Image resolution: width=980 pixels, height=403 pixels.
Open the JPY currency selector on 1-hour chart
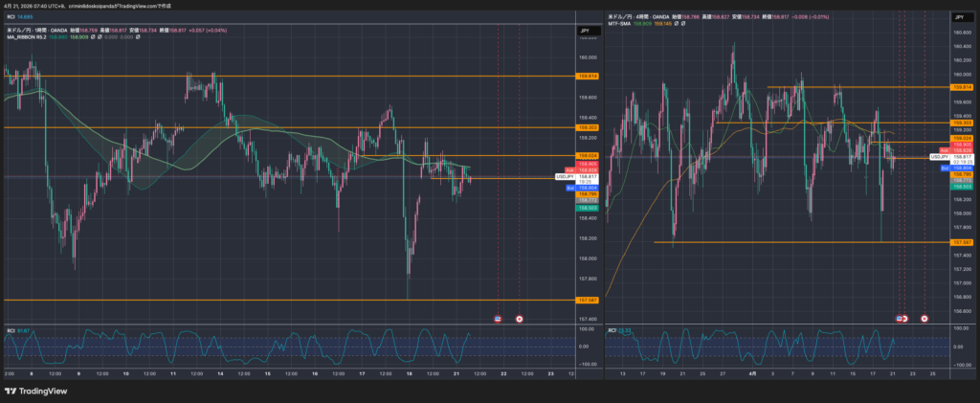click(x=584, y=32)
